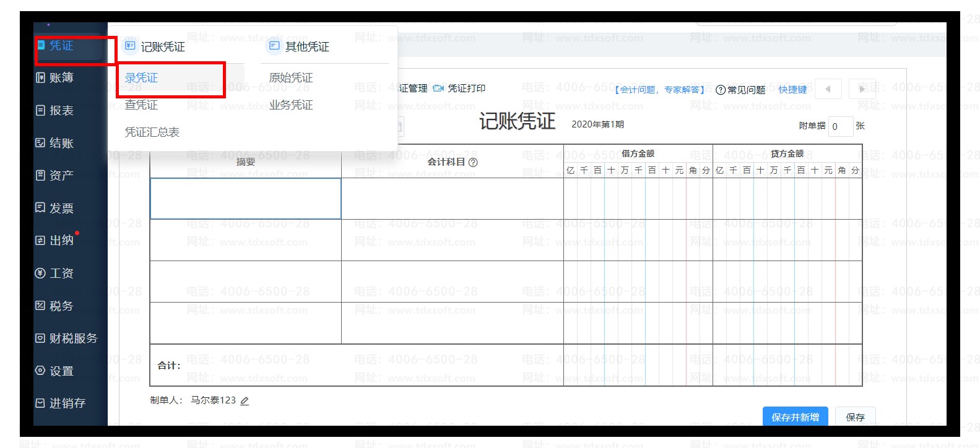Click the 制单人 name 马尔泰123

coord(213,400)
